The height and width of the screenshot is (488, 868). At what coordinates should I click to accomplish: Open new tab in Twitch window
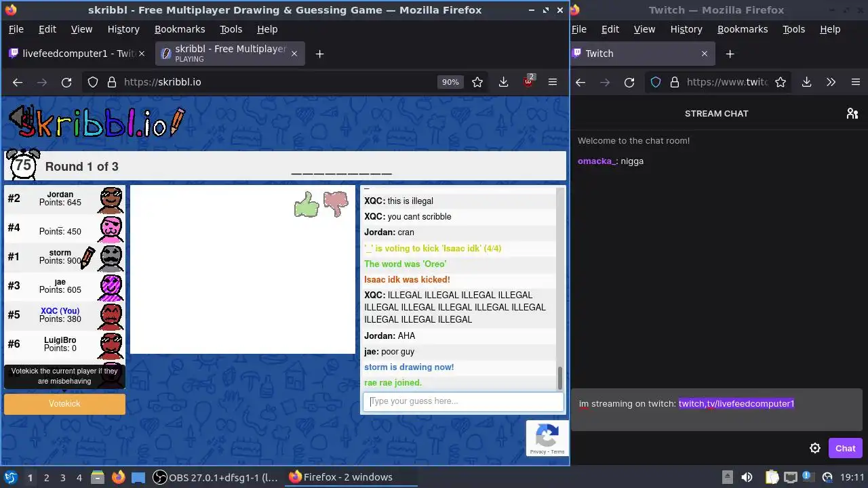730,54
